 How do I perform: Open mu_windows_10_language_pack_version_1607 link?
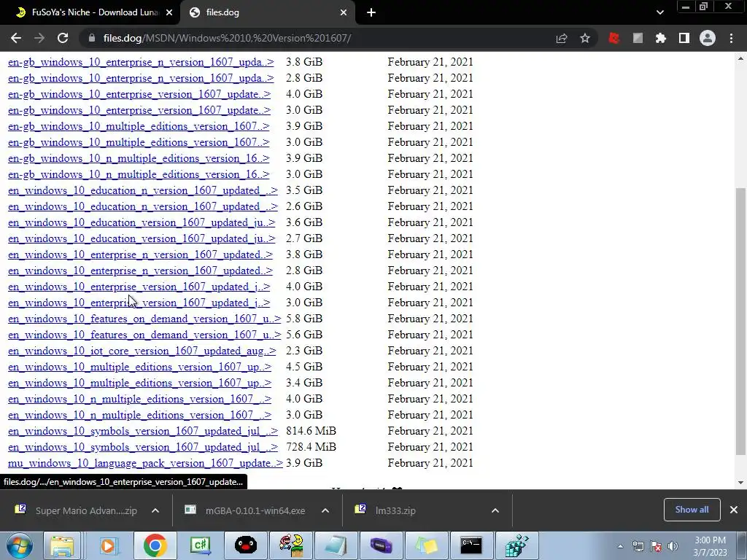[145, 463]
